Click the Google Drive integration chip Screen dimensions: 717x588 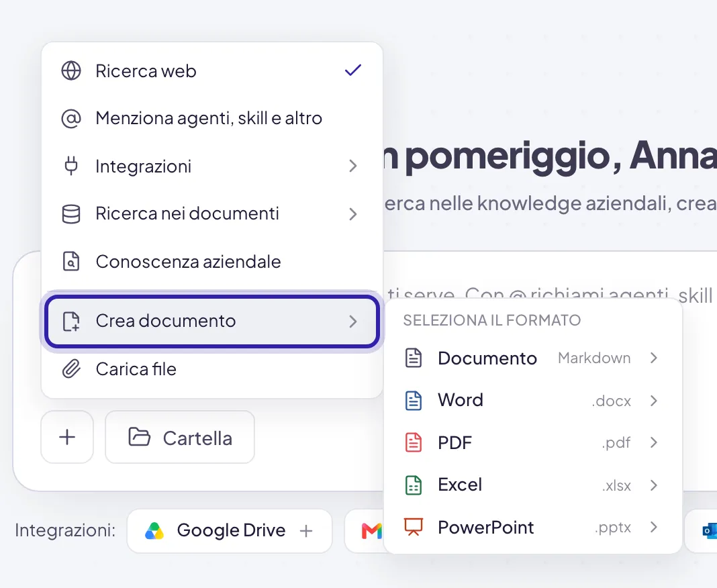230,531
